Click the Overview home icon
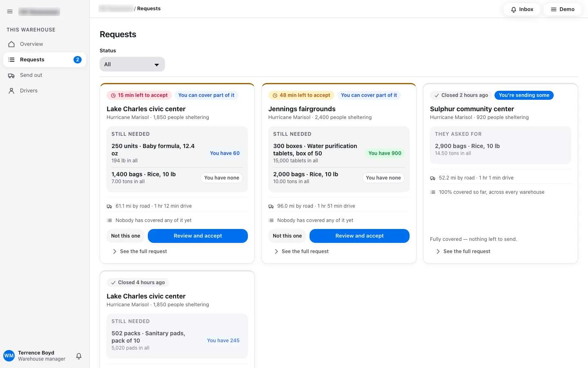Screen dimensions: 588x368 pos(11,44)
